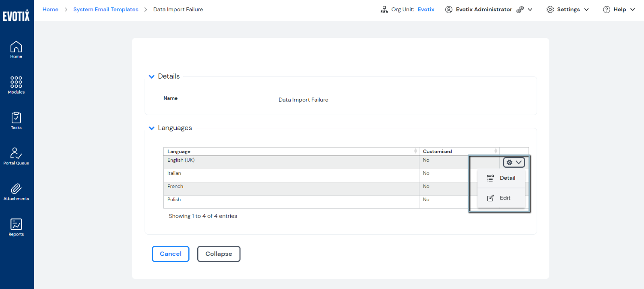Screen dimensions: 644x289
Task: Open Portal Queue in sidebar
Action: (16, 156)
